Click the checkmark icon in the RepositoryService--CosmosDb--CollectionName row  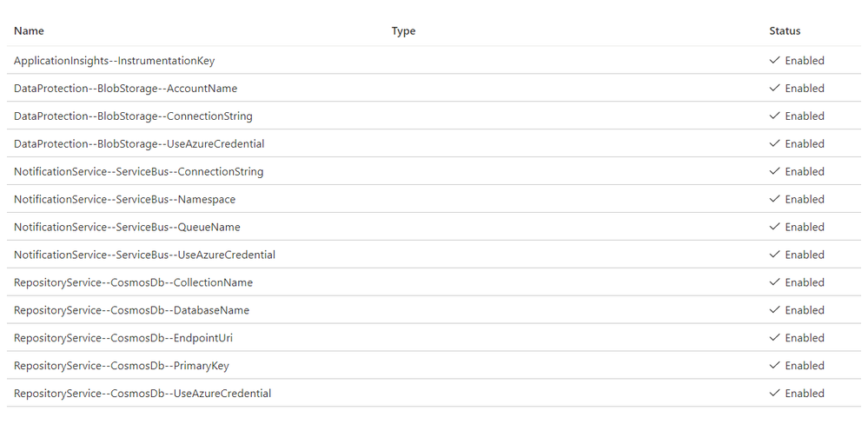pos(774,282)
